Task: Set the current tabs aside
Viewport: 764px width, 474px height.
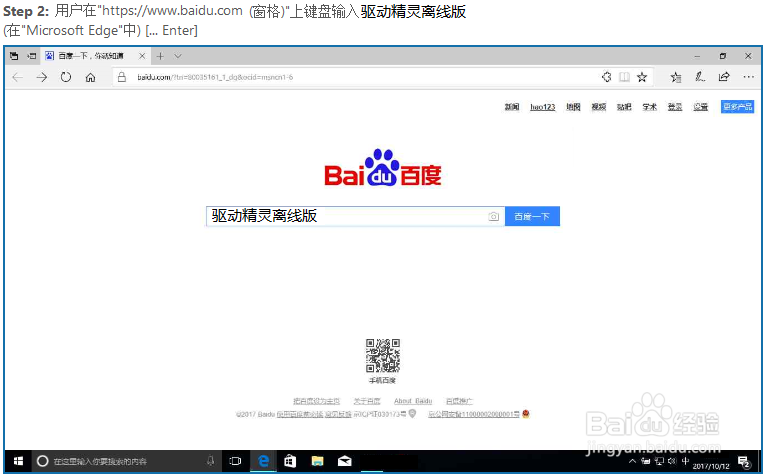Action: [32, 56]
